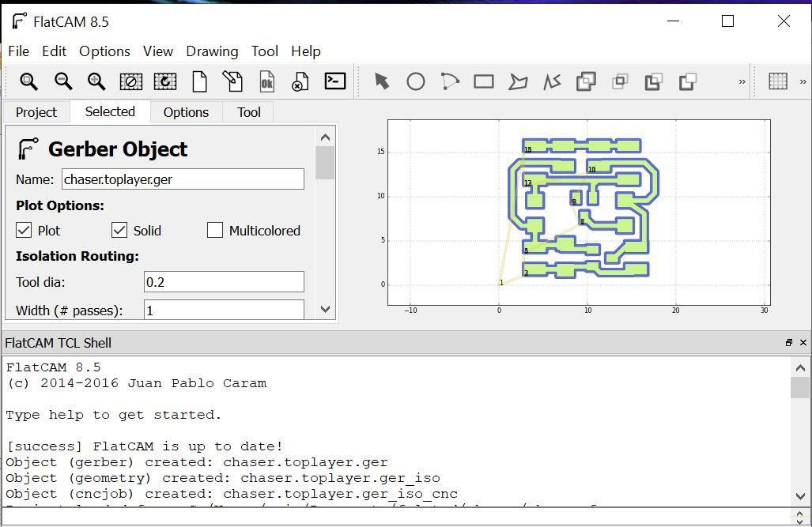Image resolution: width=812 pixels, height=527 pixels.
Task: Uncheck the Plot checkbox
Action: click(x=24, y=230)
